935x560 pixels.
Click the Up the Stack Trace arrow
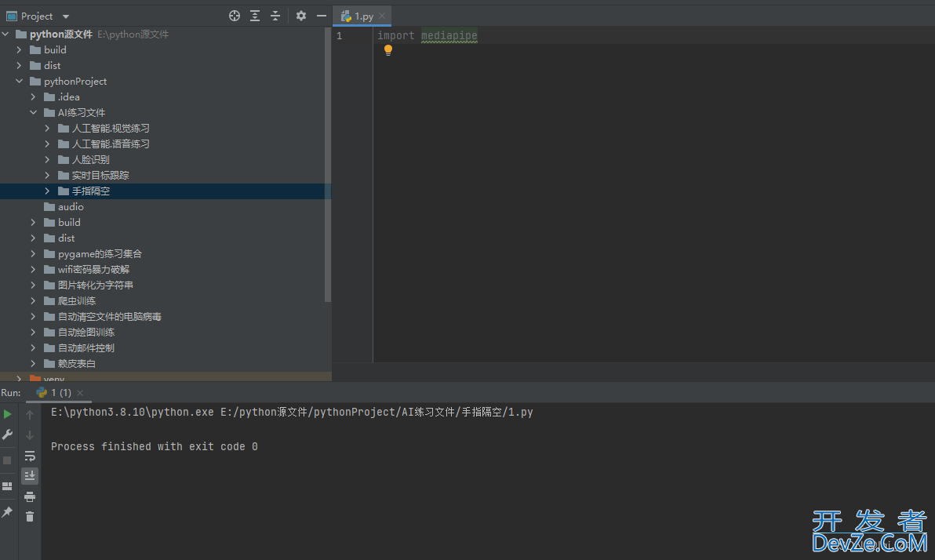(x=30, y=414)
